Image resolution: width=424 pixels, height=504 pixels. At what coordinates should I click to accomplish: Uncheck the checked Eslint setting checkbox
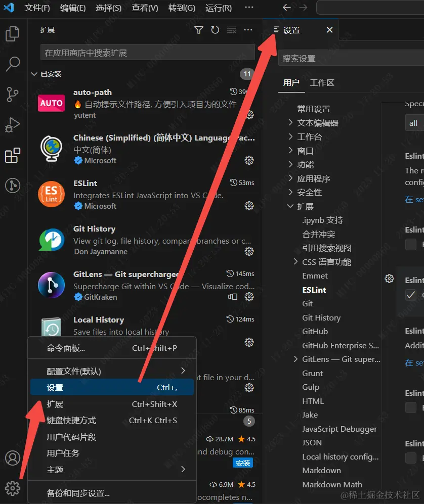pos(411,295)
